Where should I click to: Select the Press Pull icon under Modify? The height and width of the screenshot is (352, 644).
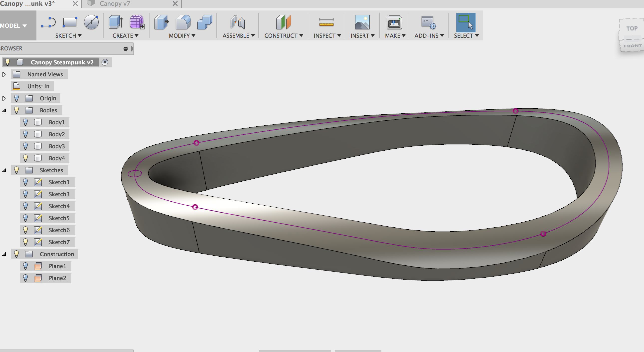click(161, 22)
